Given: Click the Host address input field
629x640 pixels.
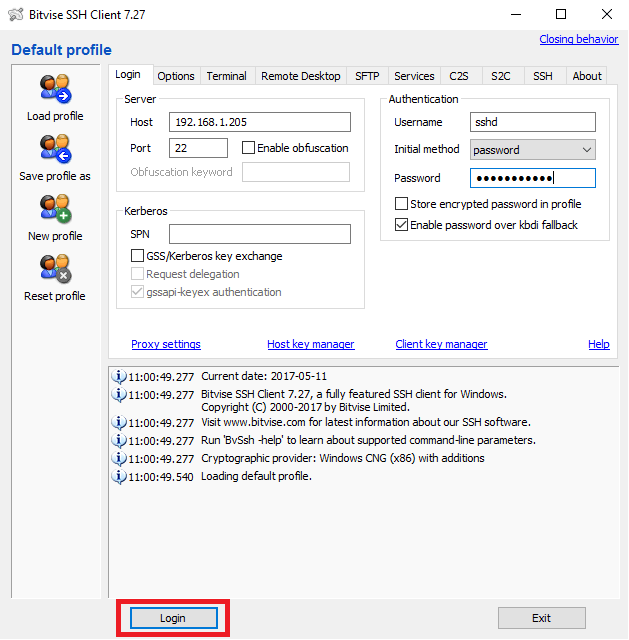Looking at the screenshot, I should click(260, 122).
